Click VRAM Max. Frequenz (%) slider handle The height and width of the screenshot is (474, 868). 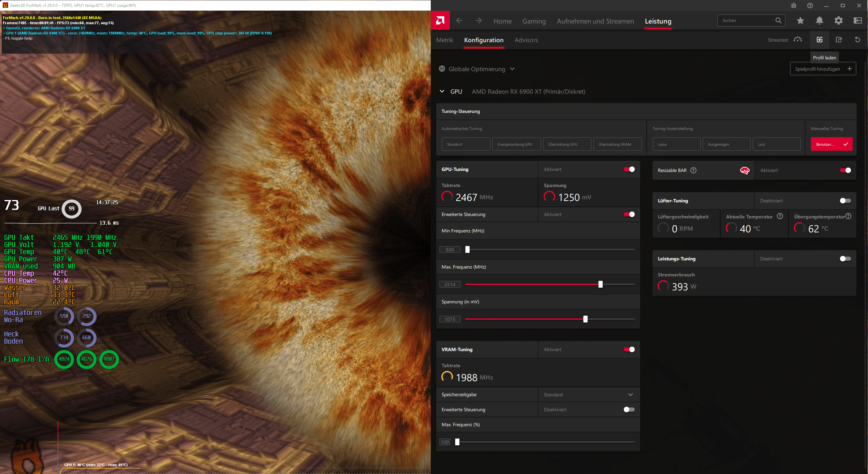(x=457, y=442)
